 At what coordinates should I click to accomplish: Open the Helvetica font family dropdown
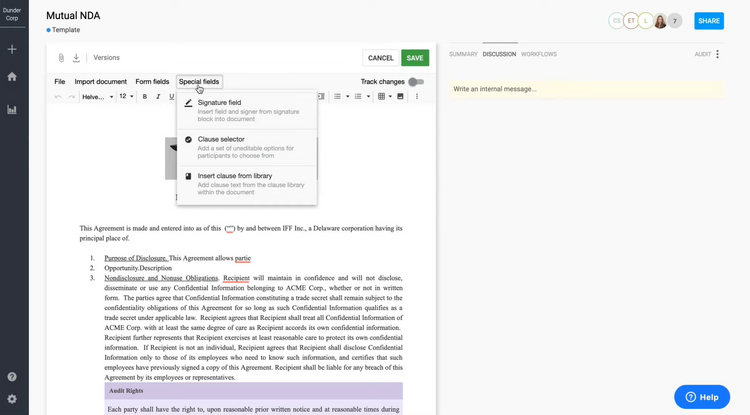pyautogui.click(x=98, y=97)
